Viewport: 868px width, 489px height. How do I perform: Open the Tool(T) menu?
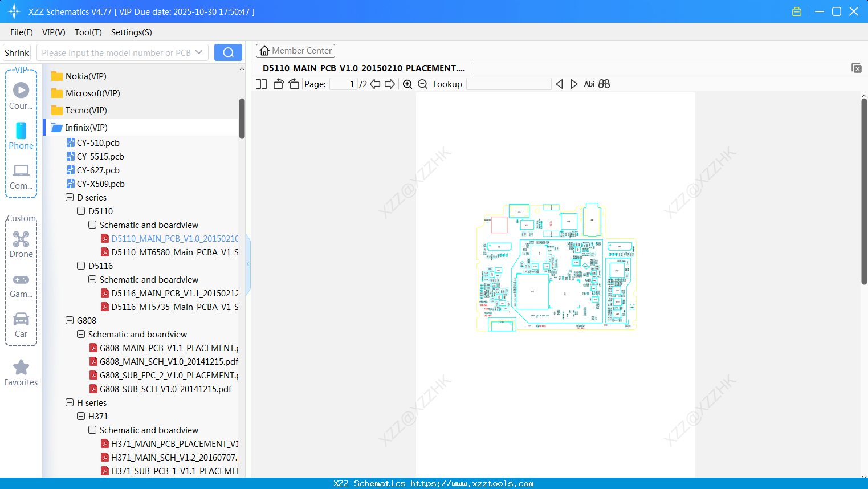[x=88, y=32]
